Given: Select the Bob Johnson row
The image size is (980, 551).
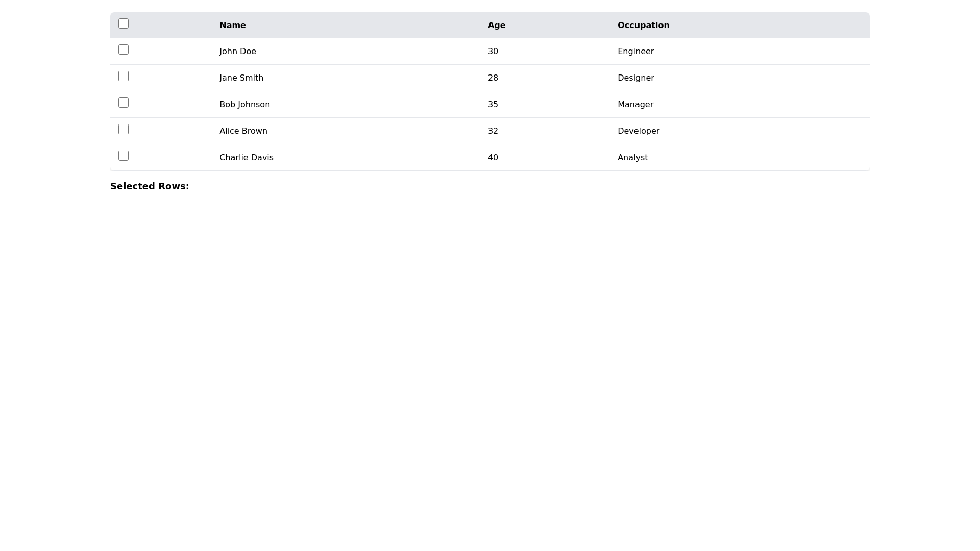Looking at the screenshot, I should pyautogui.click(x=244, y=104).
